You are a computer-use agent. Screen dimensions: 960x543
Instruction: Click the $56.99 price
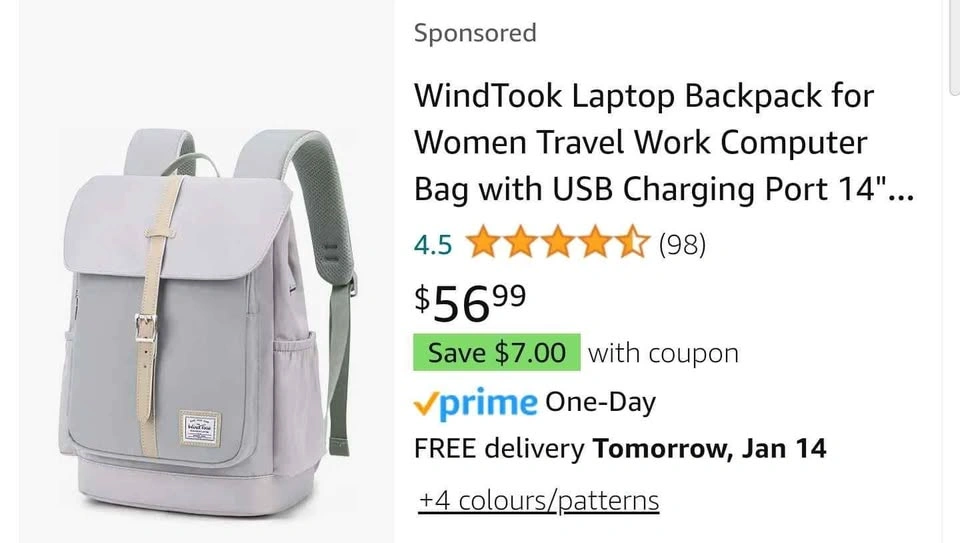(470, 303)
